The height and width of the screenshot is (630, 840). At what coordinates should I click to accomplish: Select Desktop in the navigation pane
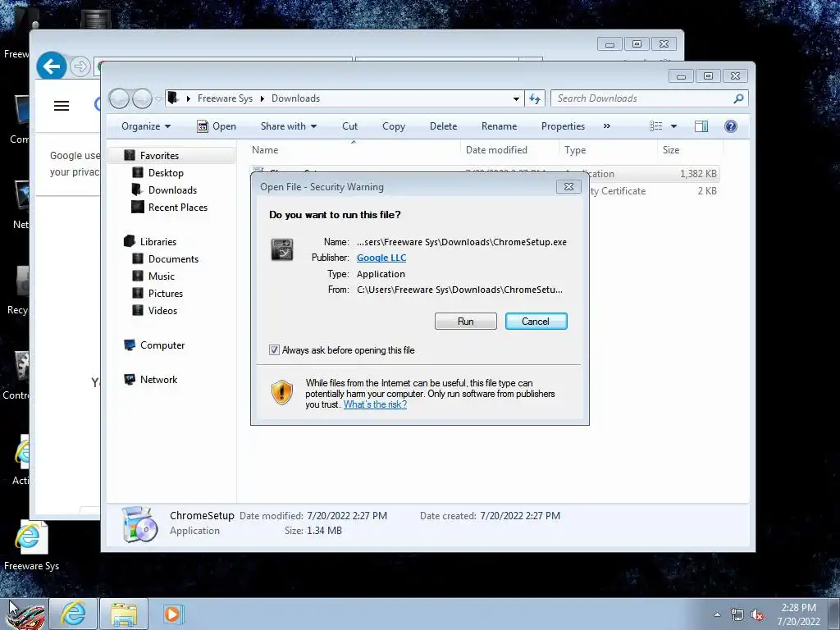coord(166,173)
